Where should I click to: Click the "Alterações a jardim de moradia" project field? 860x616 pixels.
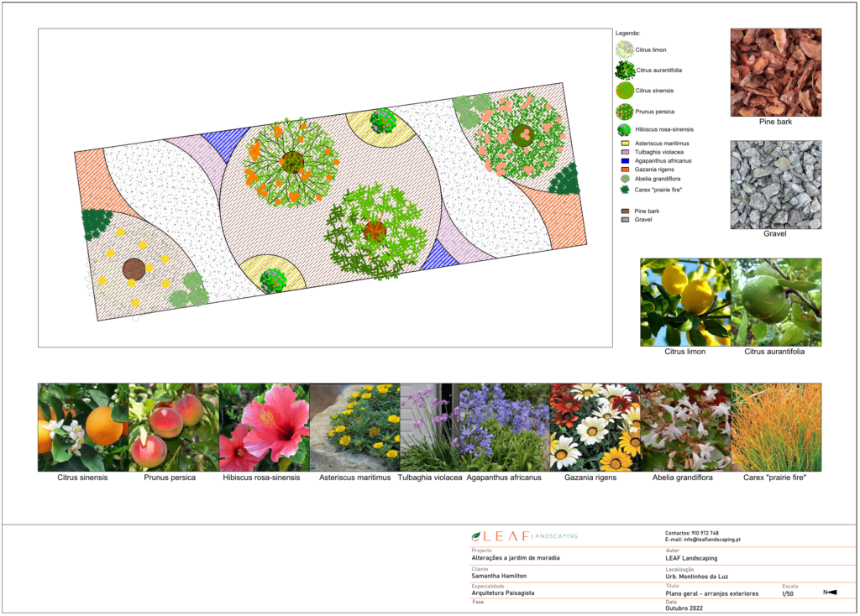(x=515, y=557)
